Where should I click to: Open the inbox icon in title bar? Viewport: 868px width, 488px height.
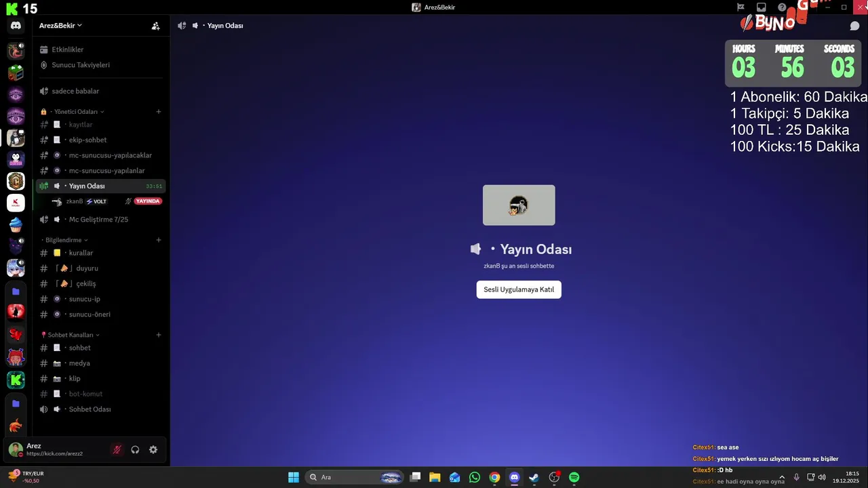762,7
